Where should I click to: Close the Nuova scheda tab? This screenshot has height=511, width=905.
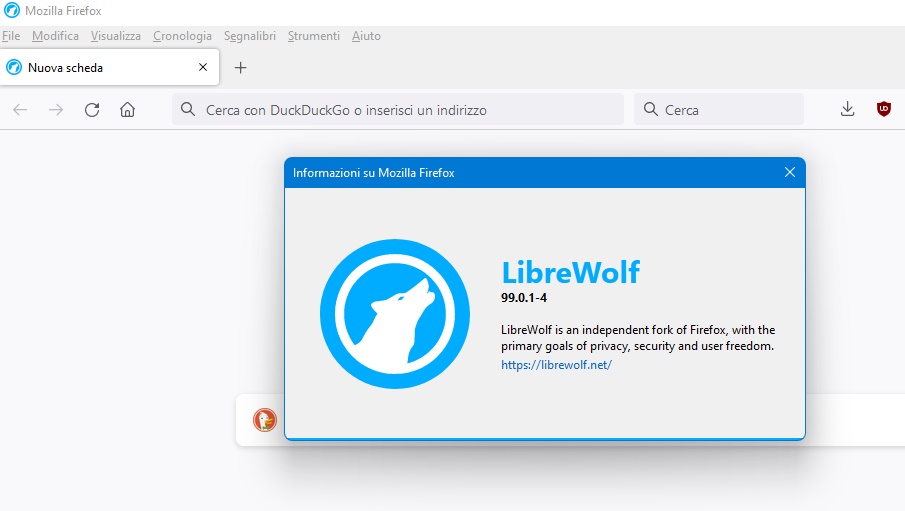[x=203, y=68]
